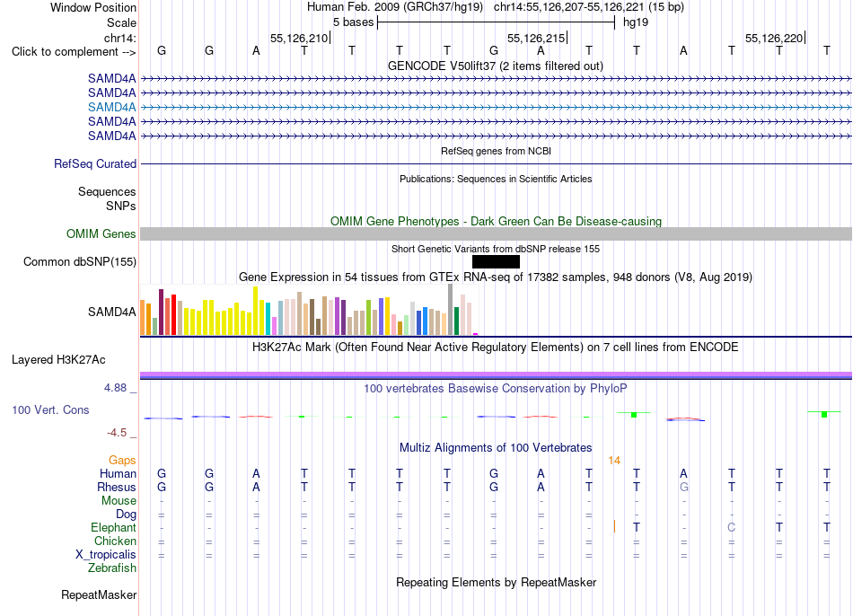Click the chr14: ruler label
The width and height of the screenshot is (853, 616).
pos(119,38)
